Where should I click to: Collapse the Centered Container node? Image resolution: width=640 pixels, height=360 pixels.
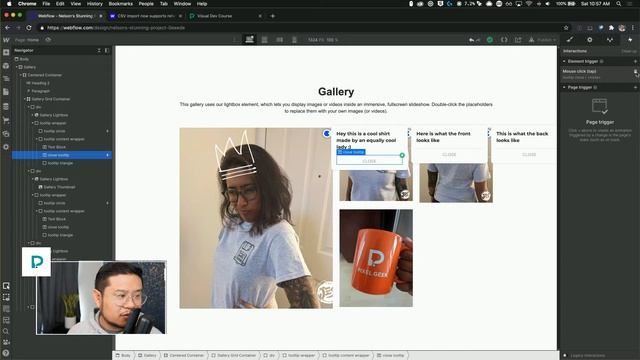[x=21, y=75]
